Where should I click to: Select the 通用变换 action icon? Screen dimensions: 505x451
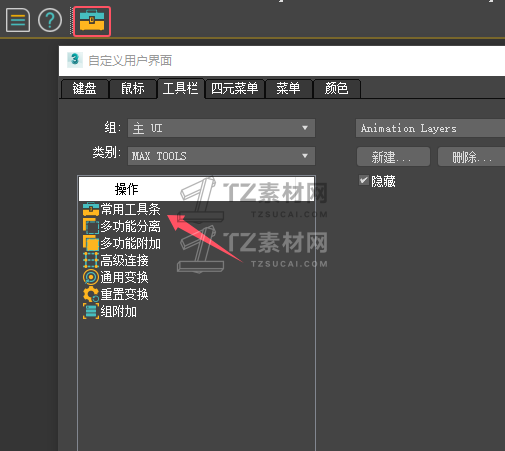(91, 277)
